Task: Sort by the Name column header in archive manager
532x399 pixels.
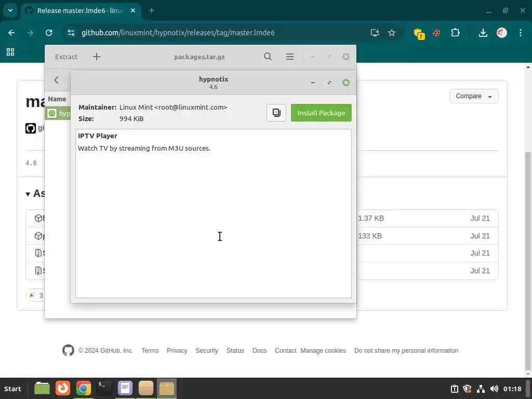Action: 57,99
